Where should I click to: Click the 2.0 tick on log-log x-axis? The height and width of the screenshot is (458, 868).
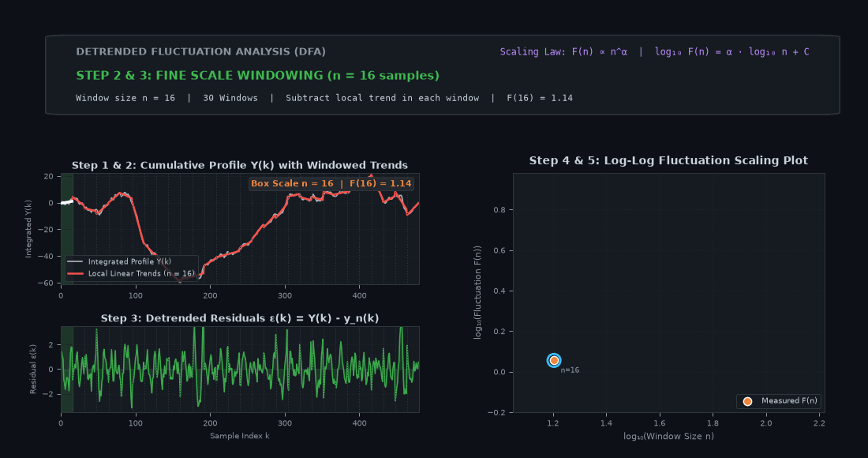click(x=765, y=423)
